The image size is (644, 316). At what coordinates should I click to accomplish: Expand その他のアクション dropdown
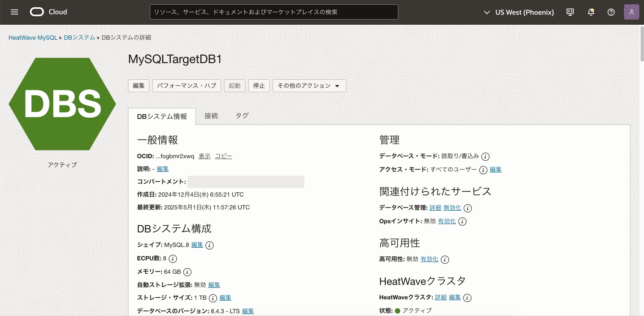click(309, 86)
